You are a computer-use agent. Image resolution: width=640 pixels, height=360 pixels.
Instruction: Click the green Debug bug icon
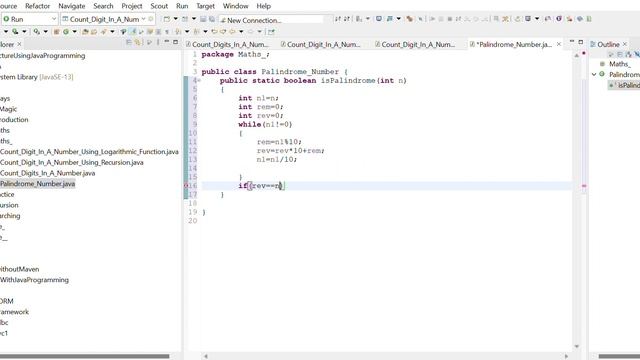(x=15, y=31)
